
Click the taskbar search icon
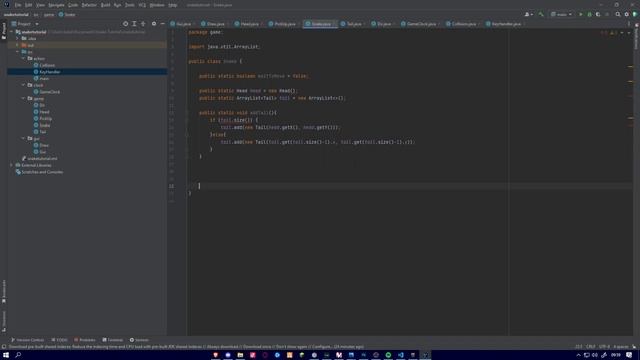pos(18,355)
